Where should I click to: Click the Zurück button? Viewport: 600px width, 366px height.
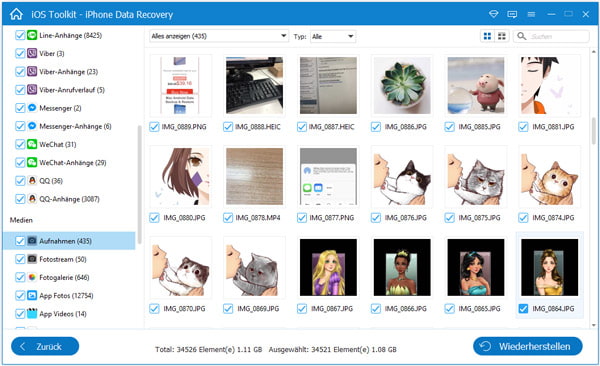45,346
